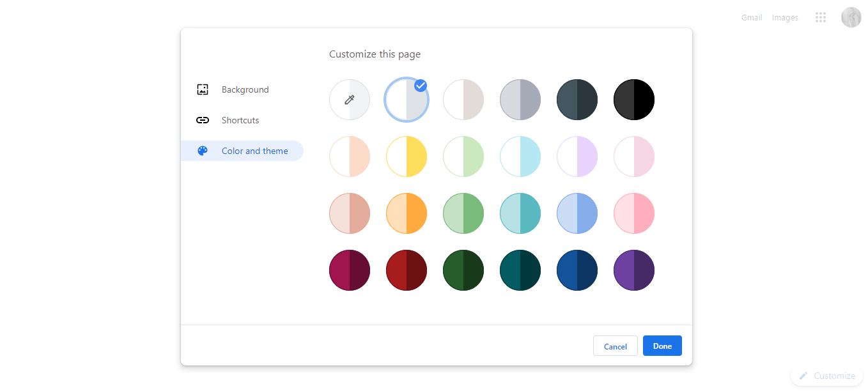Open the Google apps grid
Image resolution: width=868 pixels, height=391 pixels.
[821, 17]
